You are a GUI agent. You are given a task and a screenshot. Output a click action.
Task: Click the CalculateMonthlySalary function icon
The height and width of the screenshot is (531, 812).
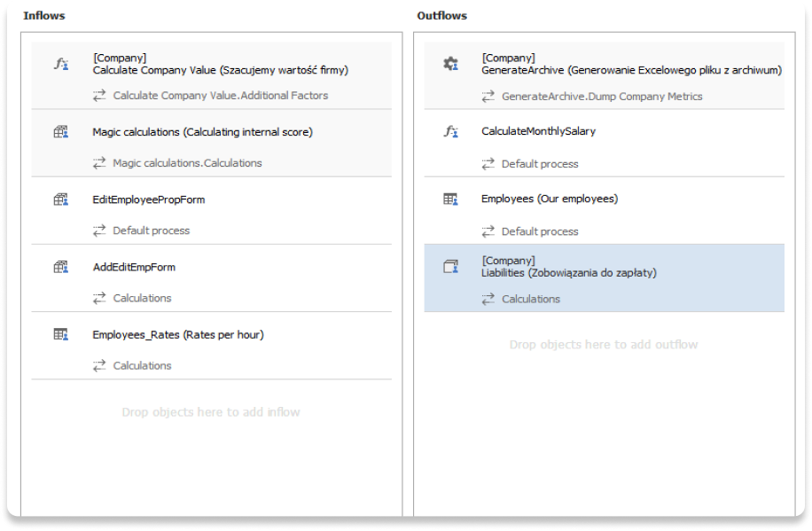[450, 131]
